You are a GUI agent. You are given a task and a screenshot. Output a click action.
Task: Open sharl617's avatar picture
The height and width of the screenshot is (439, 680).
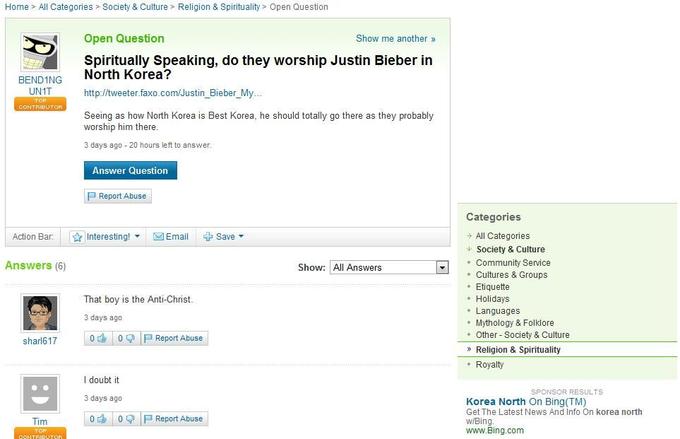tap(40, 313)
